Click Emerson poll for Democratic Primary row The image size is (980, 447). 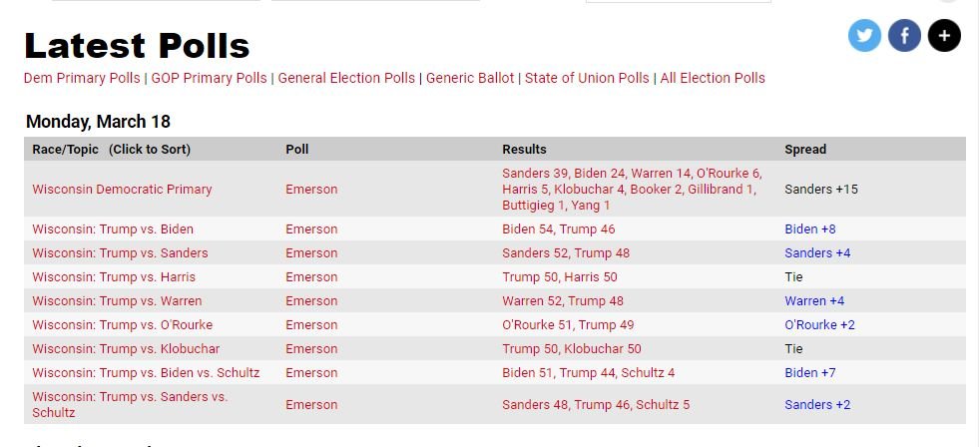(311, 190)
